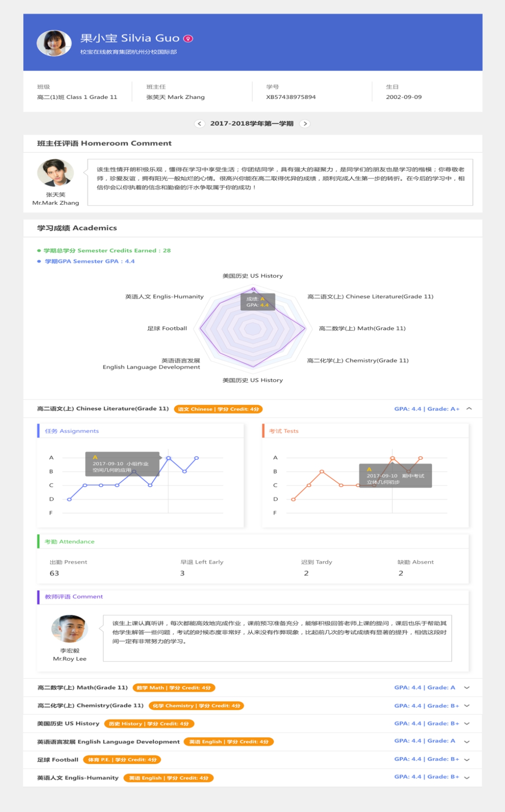Open Silvia Guo's profile photo
This screenshot has height=812, width=505.
pyautogui.click(x=54, y=43)
